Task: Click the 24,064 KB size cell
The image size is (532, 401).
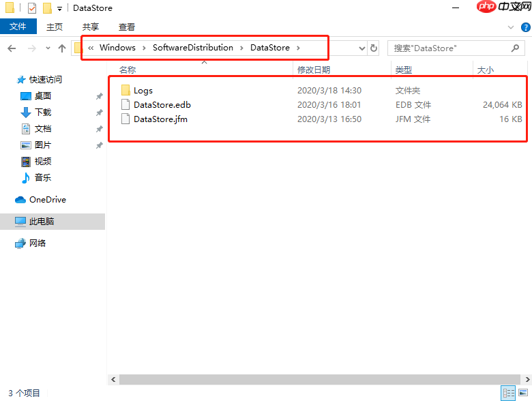Action: 502,105
